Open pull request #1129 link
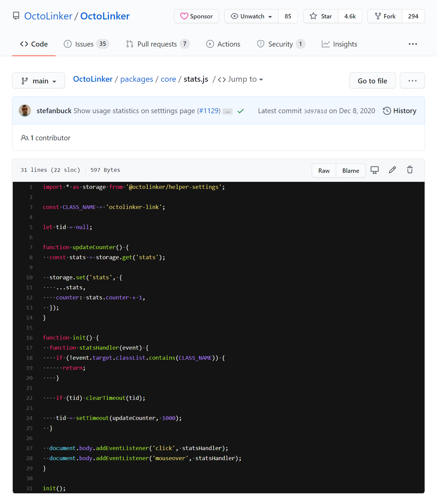 209,111
